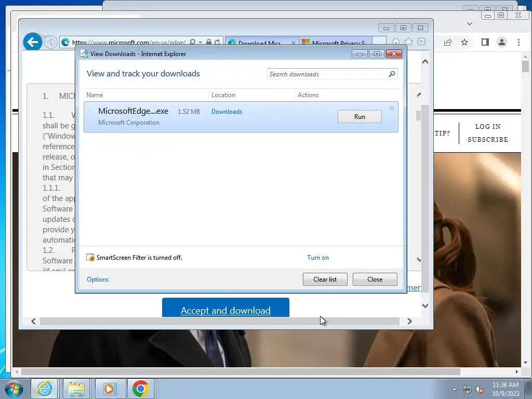Viewport: 532px width, 399px height.
Task: Open Internet Explorer from the taskbar
Action: point(45,389)
